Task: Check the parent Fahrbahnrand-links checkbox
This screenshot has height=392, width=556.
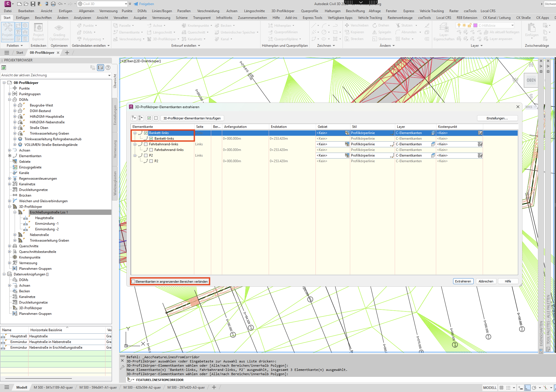Action: pyautogui.click(x=146, y=144)
